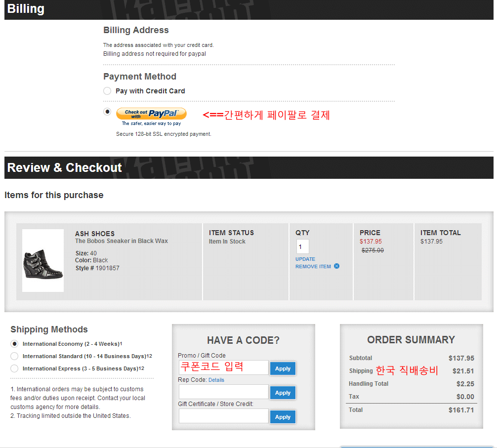
Task: Apply the Gift Certificate / Store Credit
Action: (x=283, y=417)
